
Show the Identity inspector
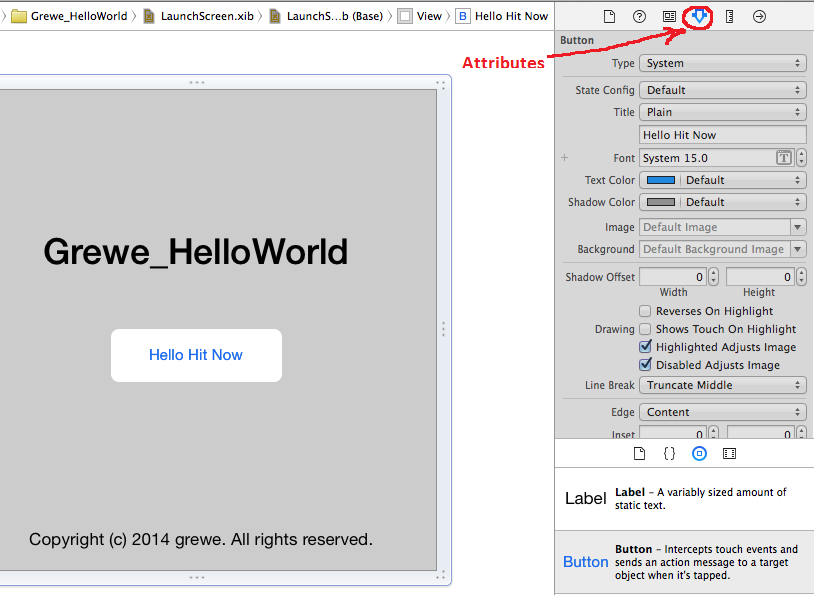(x=669, y=16)
